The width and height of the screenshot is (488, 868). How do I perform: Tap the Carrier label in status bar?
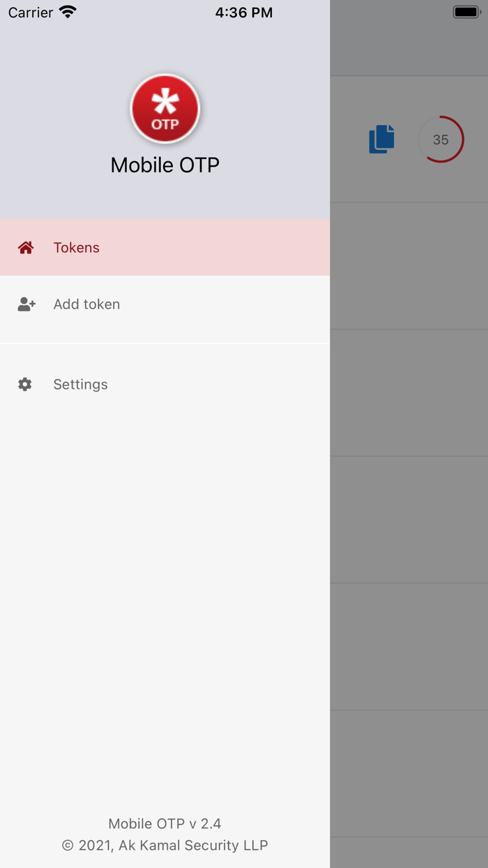tap(31, 13)
